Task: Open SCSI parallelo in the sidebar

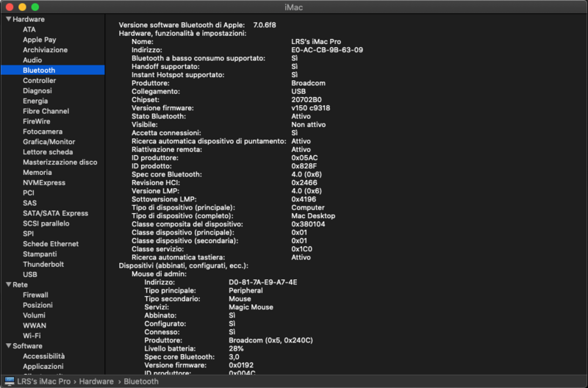Action: [x=46, y=223]
